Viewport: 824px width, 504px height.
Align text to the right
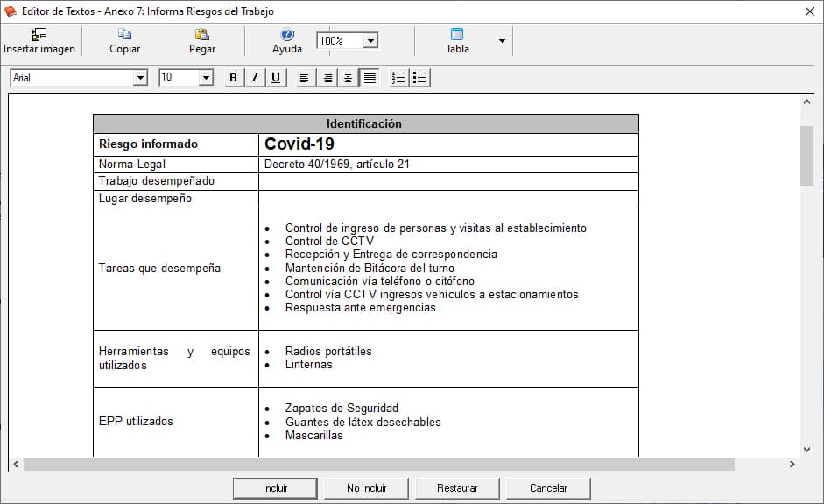(x=327, y=78)
